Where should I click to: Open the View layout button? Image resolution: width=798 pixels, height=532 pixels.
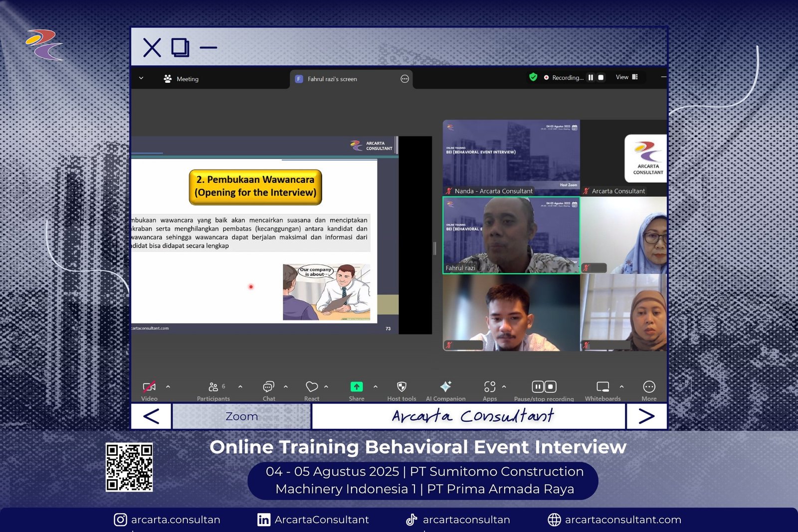pos(626,77)
